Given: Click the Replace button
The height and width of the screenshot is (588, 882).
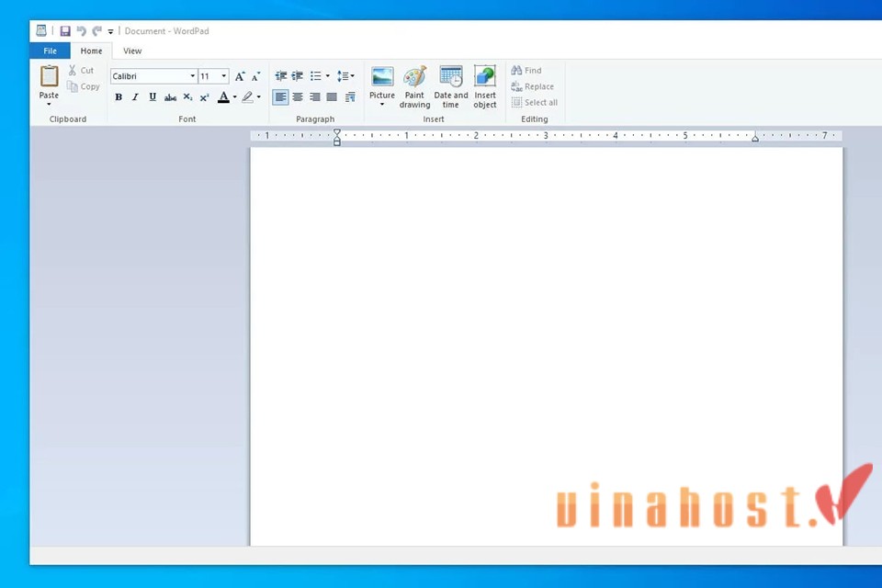Looking at the screenshot, I should point(533,86).
